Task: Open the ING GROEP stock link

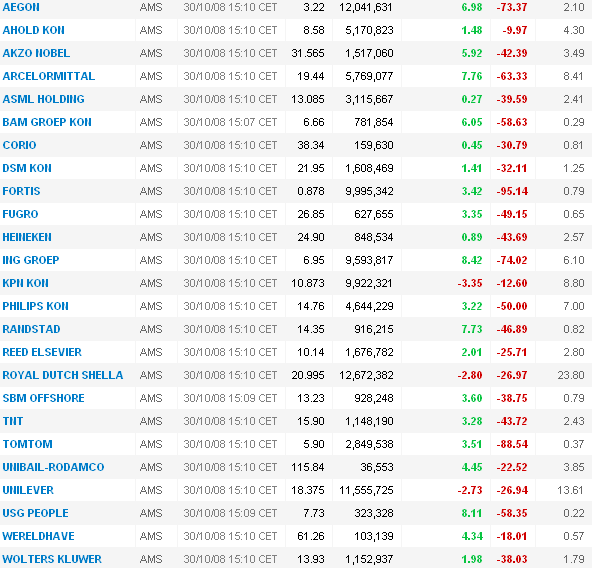Action: point(31,261)
